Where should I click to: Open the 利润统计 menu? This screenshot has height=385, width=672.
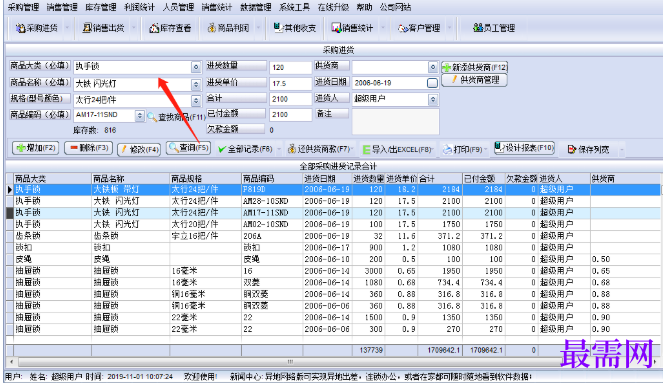(x=139, y=7)
